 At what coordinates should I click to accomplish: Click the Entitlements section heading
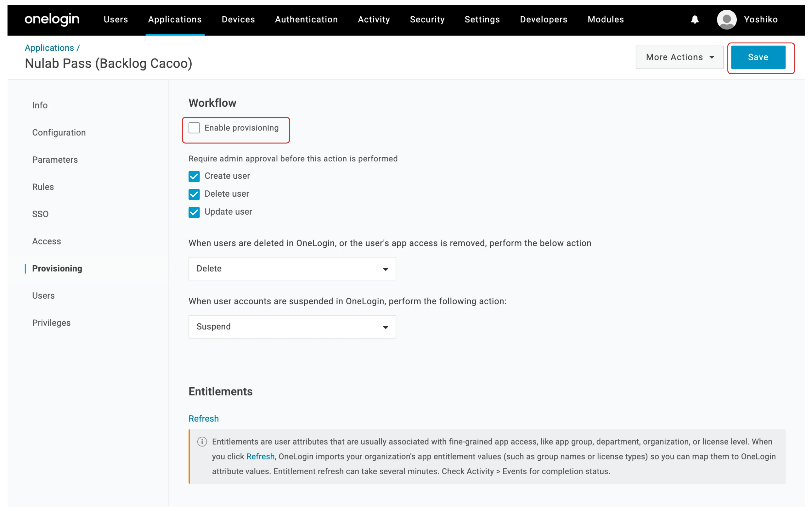tap(221, 391)
